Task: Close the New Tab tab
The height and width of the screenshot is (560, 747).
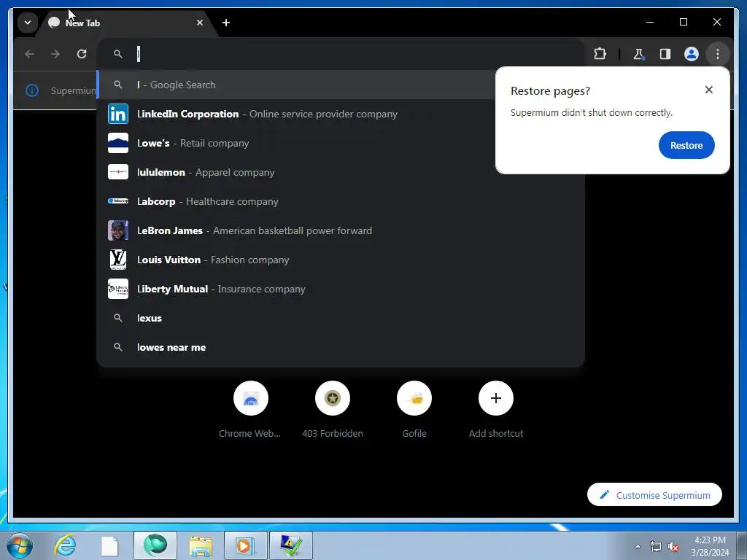Action: coord(200,23)
